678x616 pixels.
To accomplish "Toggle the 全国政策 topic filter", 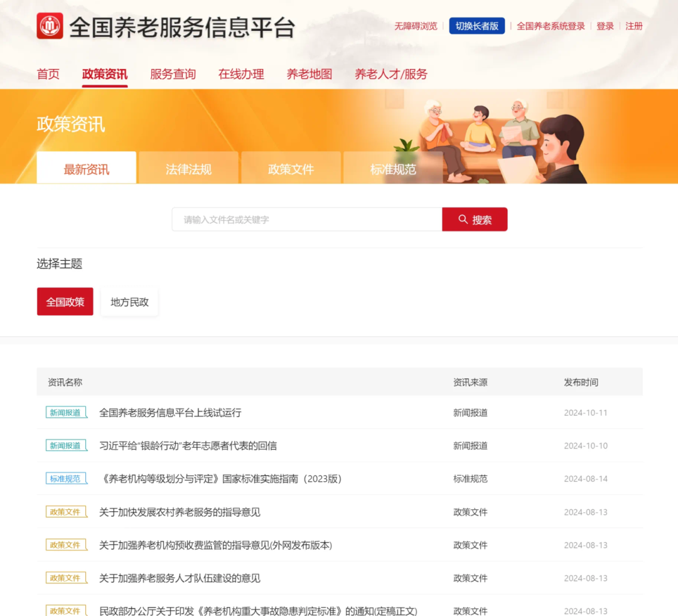I will coord(65,301).
